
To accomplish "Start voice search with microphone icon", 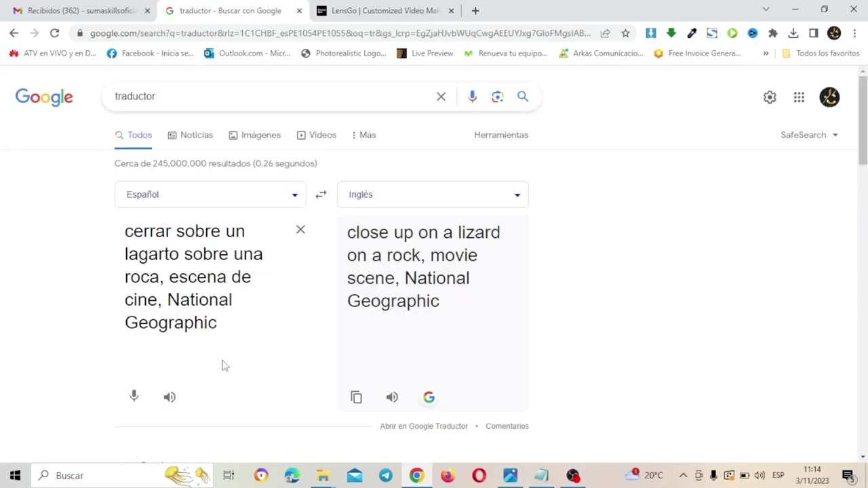I will point(472,97).
